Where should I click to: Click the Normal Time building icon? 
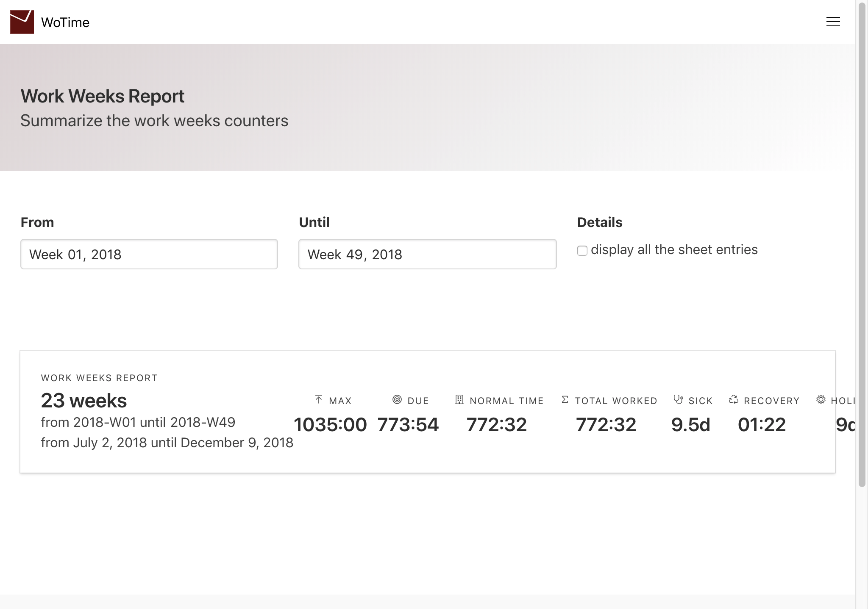tap(459, 399)
